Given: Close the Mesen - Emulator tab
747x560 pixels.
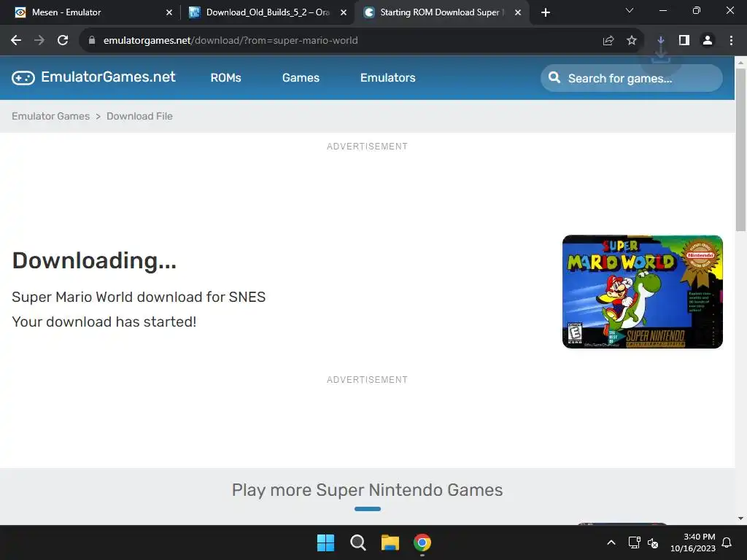Looking at the screenshot, I should coord(169,12).
